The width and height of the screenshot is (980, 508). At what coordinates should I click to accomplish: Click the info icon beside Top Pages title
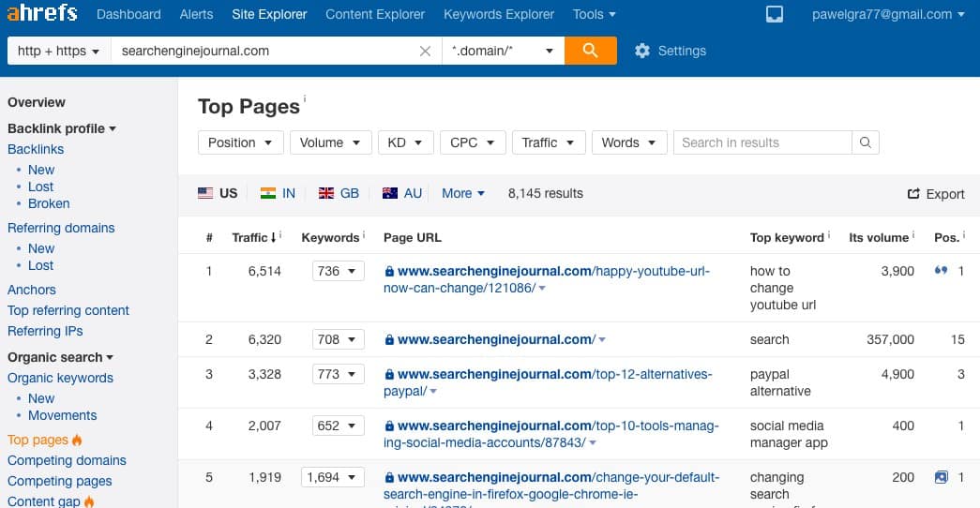[x=305, y=98]
